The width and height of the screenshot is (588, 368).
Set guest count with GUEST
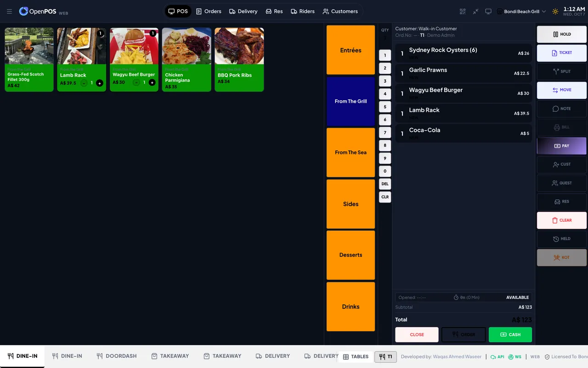[562, 183]
